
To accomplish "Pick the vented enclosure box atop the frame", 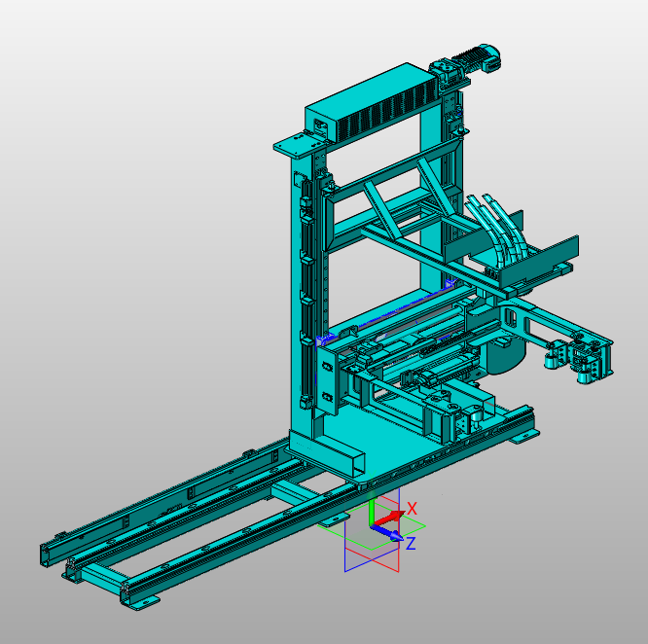I will (x=372, y=102).
